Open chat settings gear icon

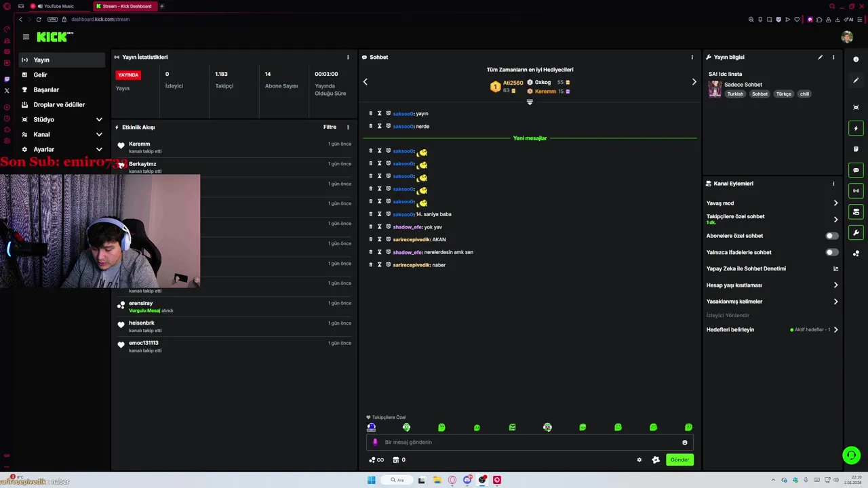639,460
